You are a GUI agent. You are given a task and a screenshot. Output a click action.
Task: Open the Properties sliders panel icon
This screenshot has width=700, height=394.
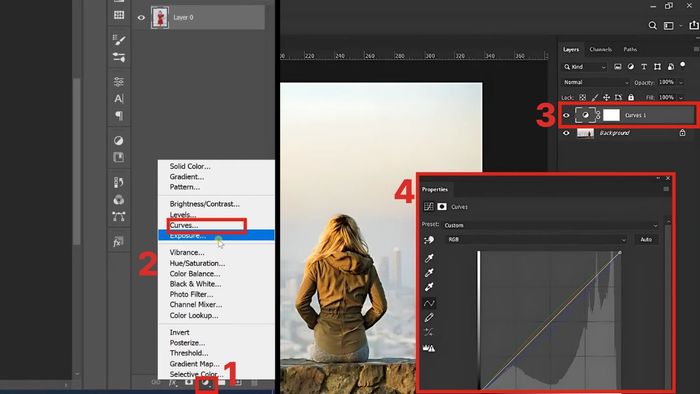coord(119,82)
